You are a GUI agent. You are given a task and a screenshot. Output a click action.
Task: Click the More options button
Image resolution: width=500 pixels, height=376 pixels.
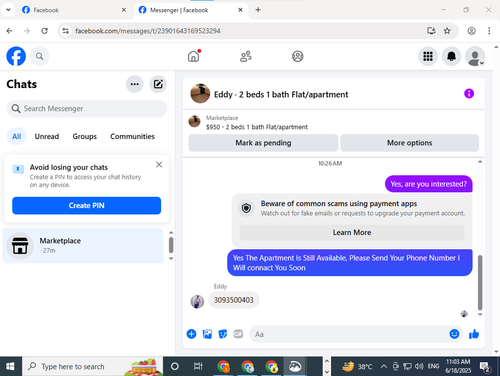pyautogui.click(x=409, y=143)
